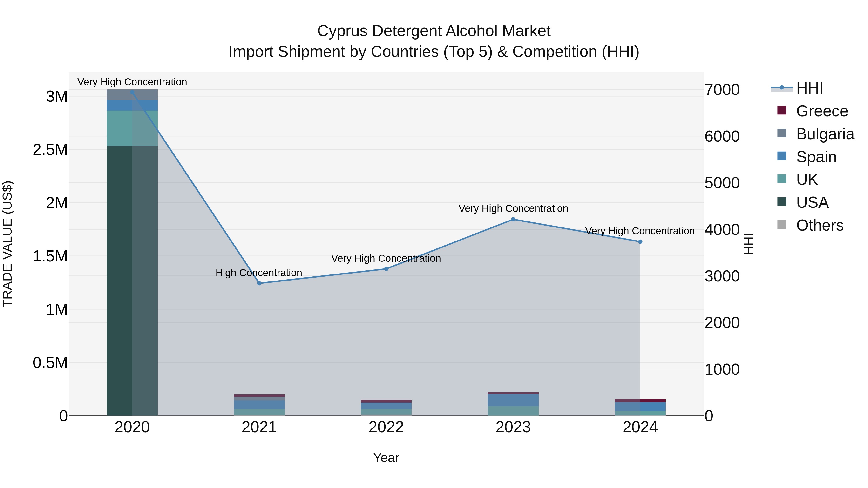The width and height of the screenshot is (868, 488).
Task: Click the grey Bulgaria segment atop 2020 bar
Action: 132,95
